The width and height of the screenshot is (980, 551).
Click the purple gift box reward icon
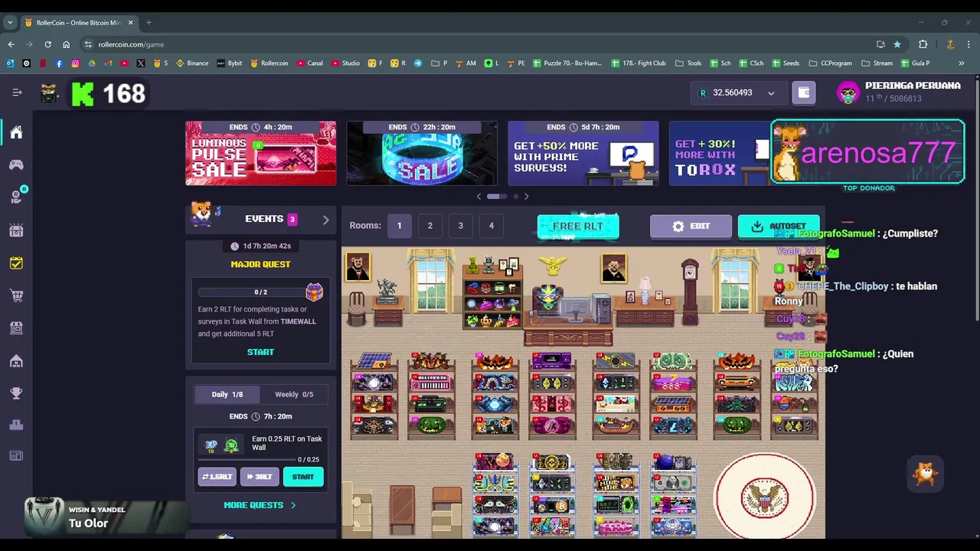click(315, 292)
